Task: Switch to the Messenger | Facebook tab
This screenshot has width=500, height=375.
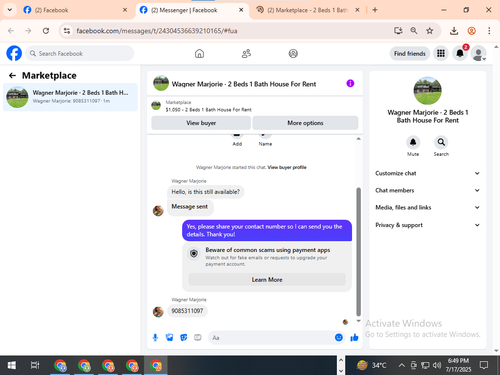Action: (192, 10)
